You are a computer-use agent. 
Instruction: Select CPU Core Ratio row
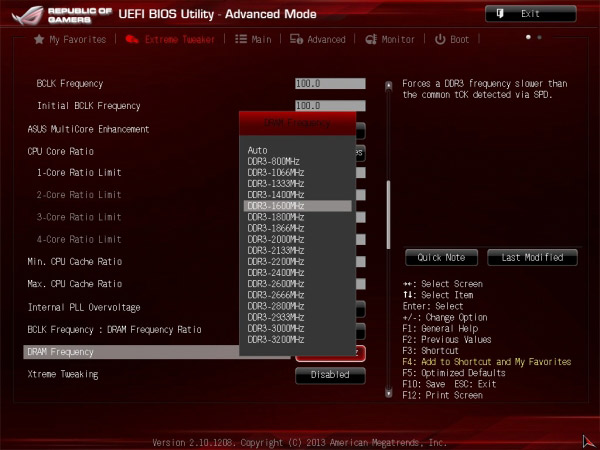coord(60,152)
